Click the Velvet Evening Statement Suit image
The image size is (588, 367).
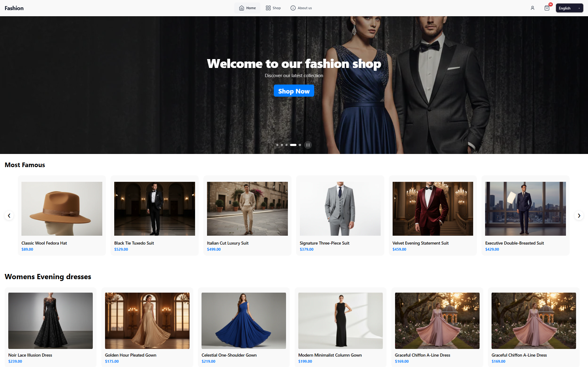(433, 208)
